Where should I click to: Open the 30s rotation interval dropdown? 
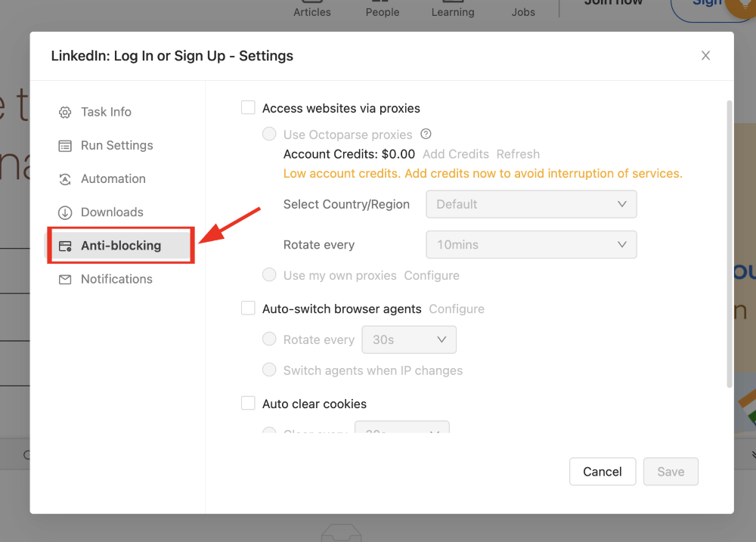pos(409,339)
